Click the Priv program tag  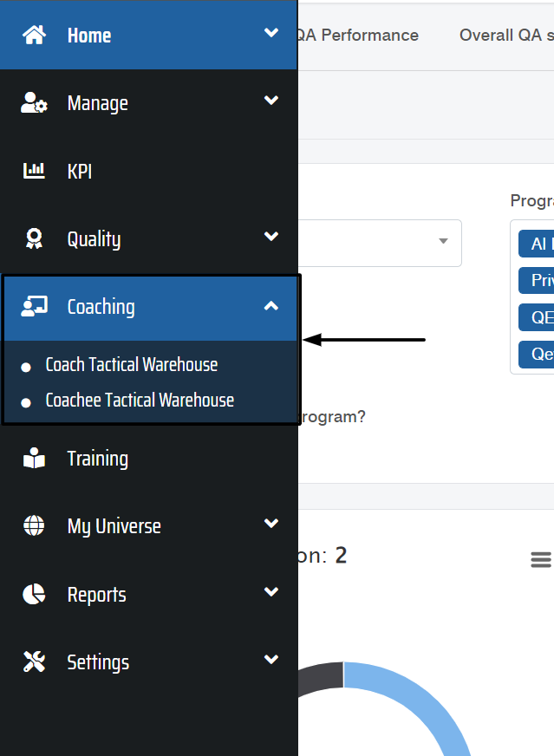[536, 280]
